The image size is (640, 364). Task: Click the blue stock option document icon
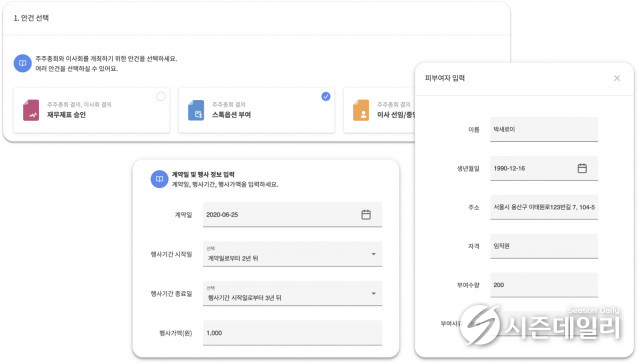click(196, 110)
